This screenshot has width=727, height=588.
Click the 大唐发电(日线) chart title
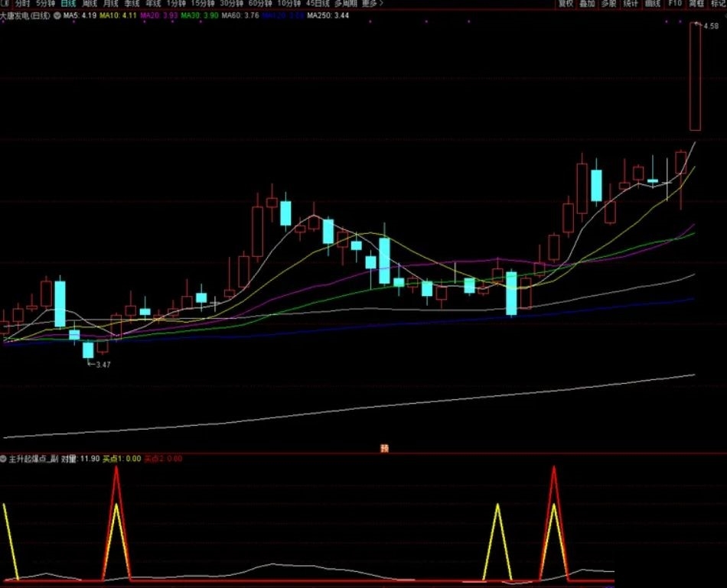click(x=25, y=16)
